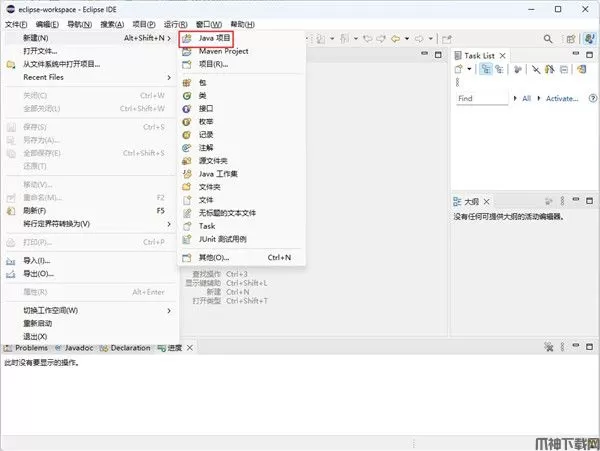
Task: Click the 无标题的文本文件 icon entry
Action: click(187, 213)
